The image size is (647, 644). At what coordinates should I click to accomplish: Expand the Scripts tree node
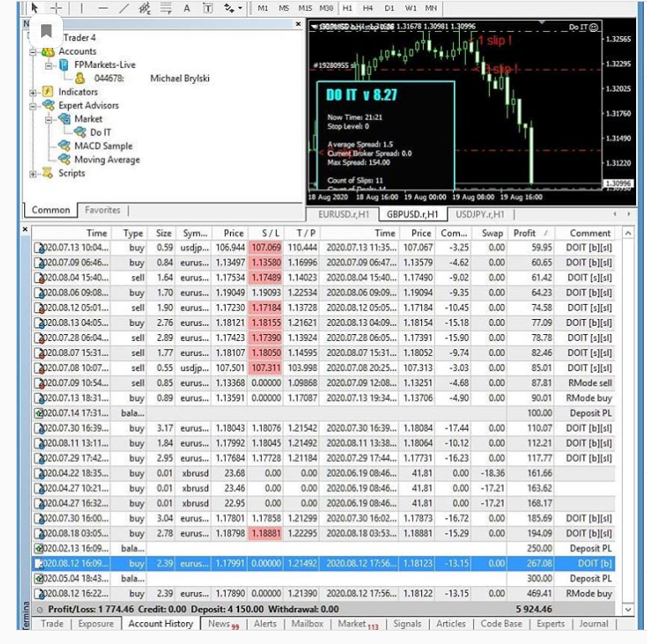click(x=33, y=174)
